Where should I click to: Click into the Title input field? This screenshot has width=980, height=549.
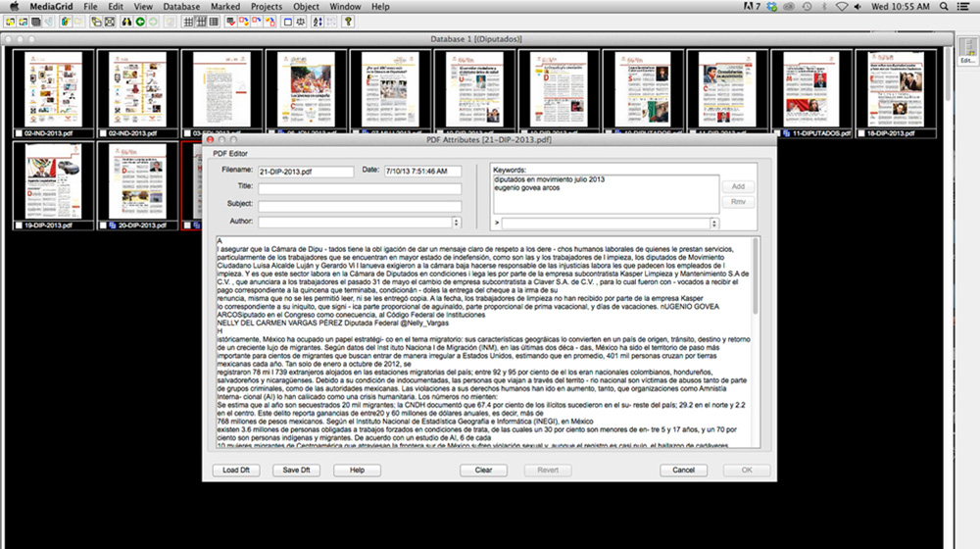[x=359, y=188]
